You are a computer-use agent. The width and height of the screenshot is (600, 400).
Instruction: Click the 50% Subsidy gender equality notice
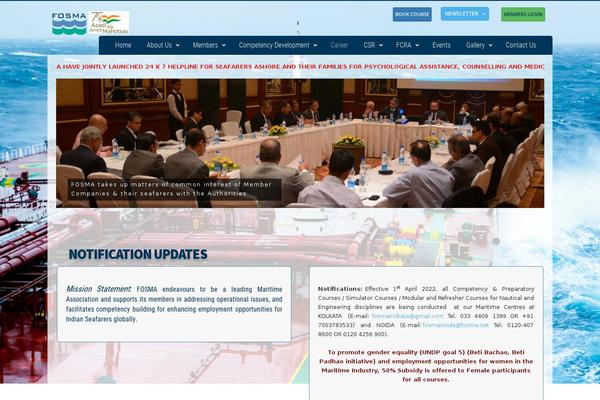point(426,366)
